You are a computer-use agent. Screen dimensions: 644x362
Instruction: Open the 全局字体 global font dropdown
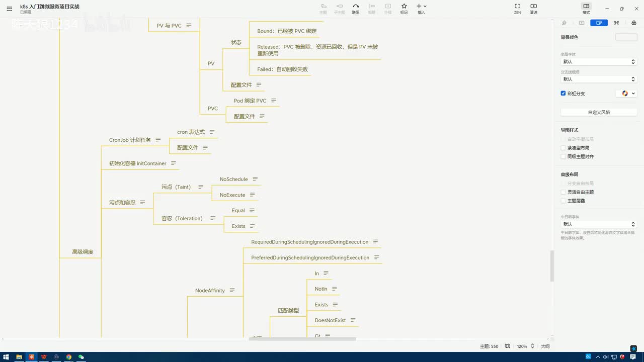(599, 61)
